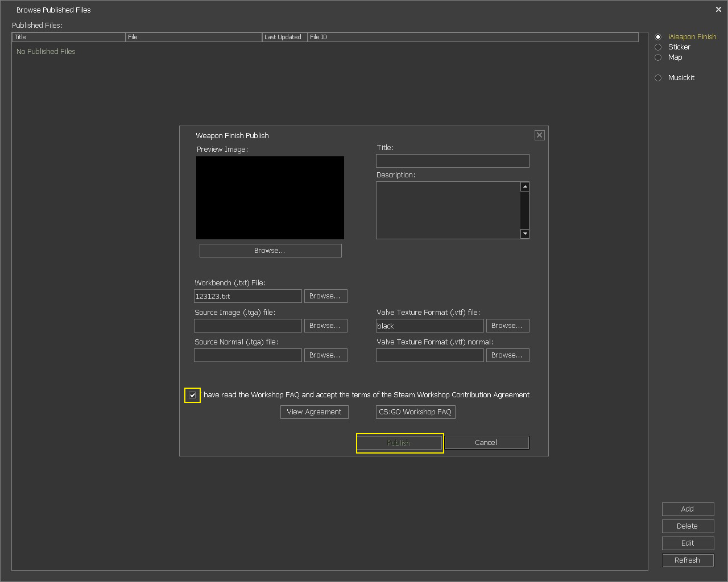This screenshot has width=728, height=582.
Task: Click into the Title input field
Action: (452, 161)
